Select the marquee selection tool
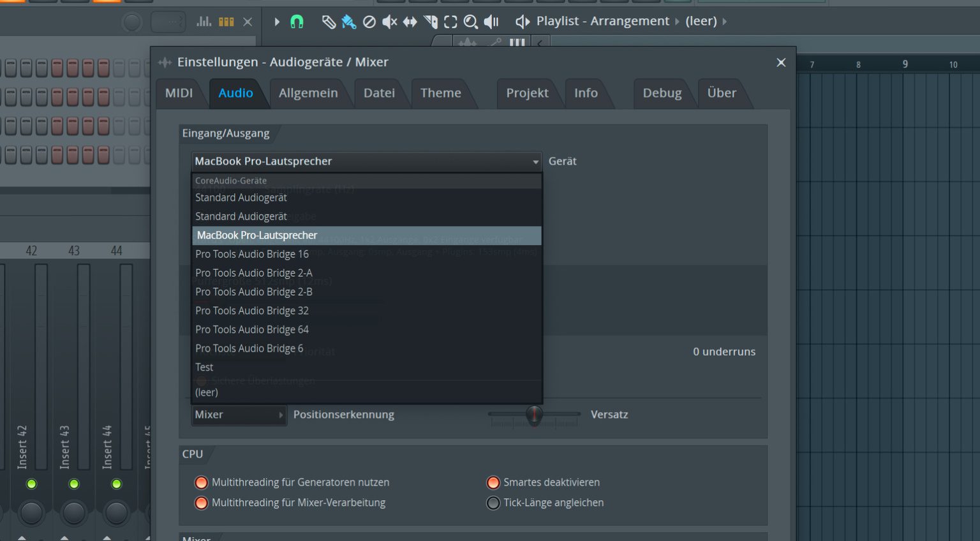Image resolution: width=980 pixels, height=541 pixels. pyautogui.click(x=452, y=22)
